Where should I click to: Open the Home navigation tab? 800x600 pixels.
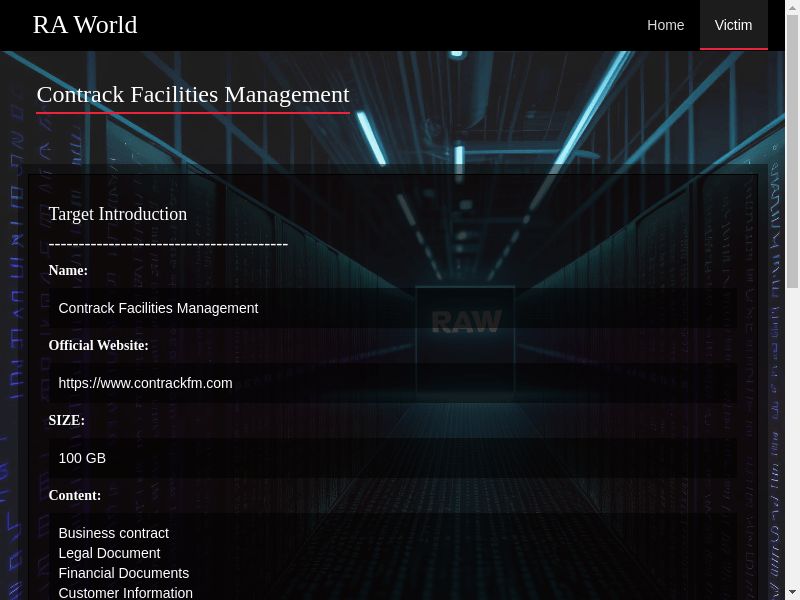click(665, 25)
